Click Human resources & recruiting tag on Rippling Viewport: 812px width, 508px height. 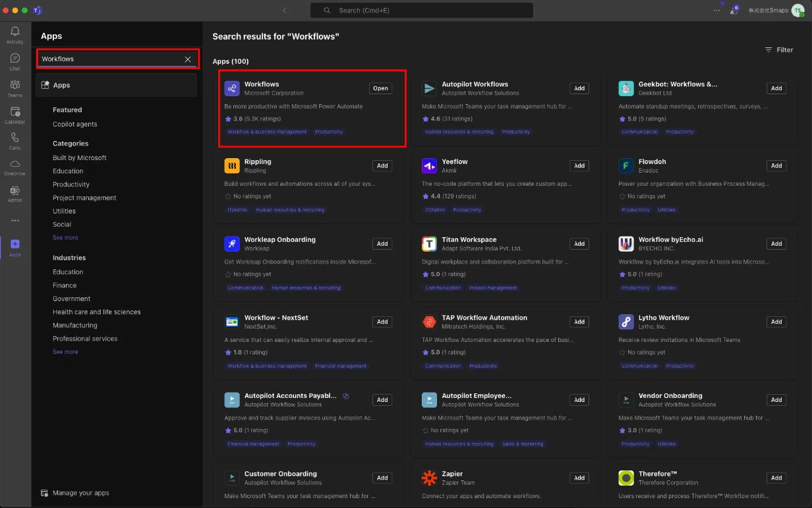click(x=290, y=210)
